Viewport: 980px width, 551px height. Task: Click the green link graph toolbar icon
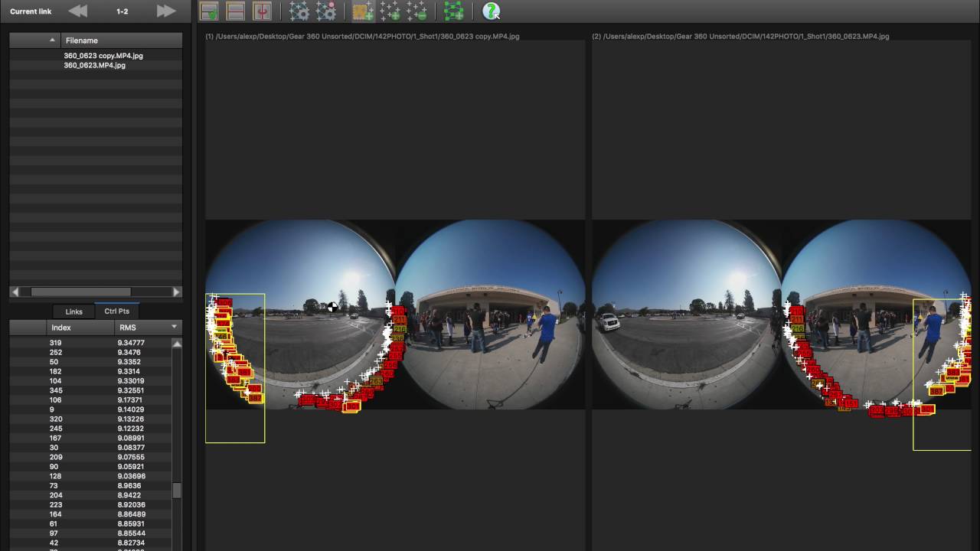click(x=453, y=11)
